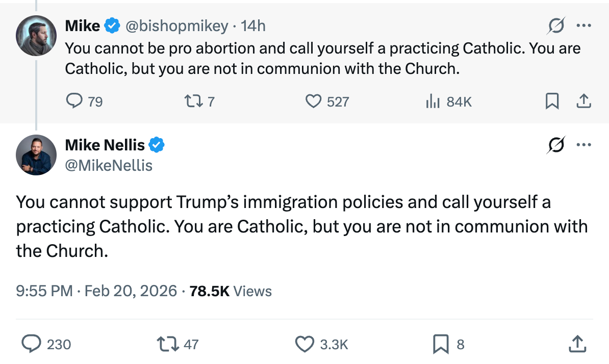Click Grok icon on bishopmikey's tweet

click(555, 25)
